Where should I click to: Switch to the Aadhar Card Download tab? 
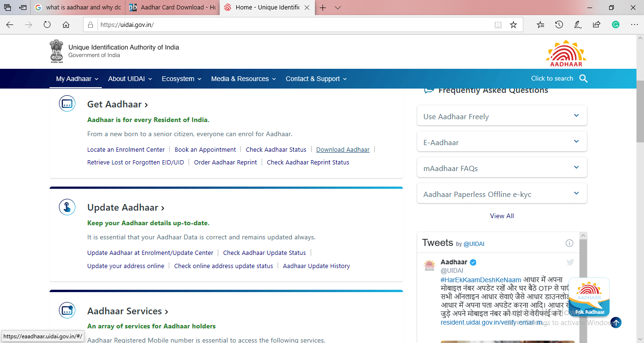click(173, 8)
